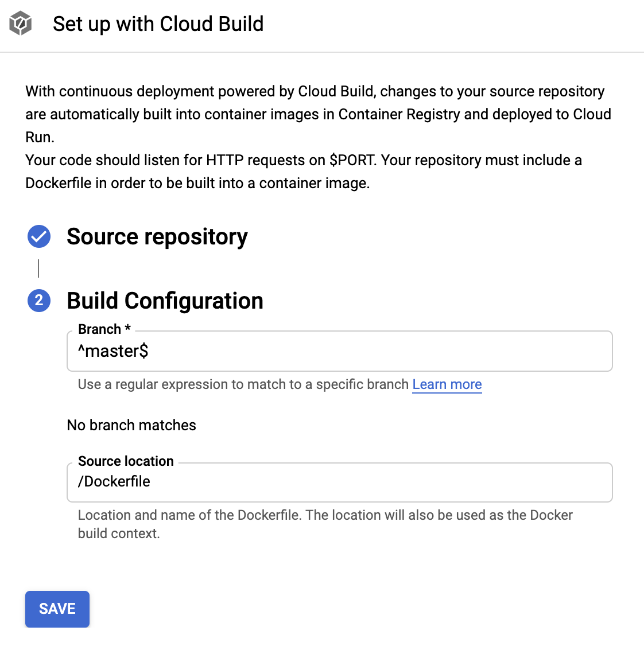Expand the Source repository step heading
Viewport: 644px width, 654px height.
click(157, 236)
